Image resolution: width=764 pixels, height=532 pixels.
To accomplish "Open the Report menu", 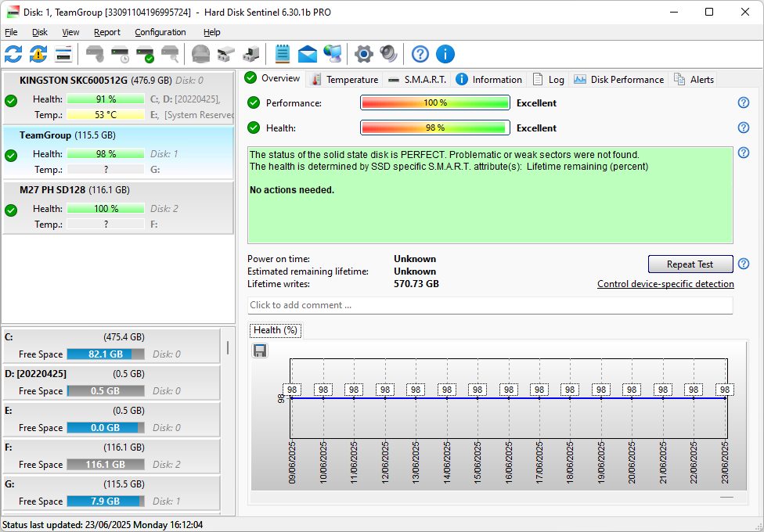I will click(107, 32).
